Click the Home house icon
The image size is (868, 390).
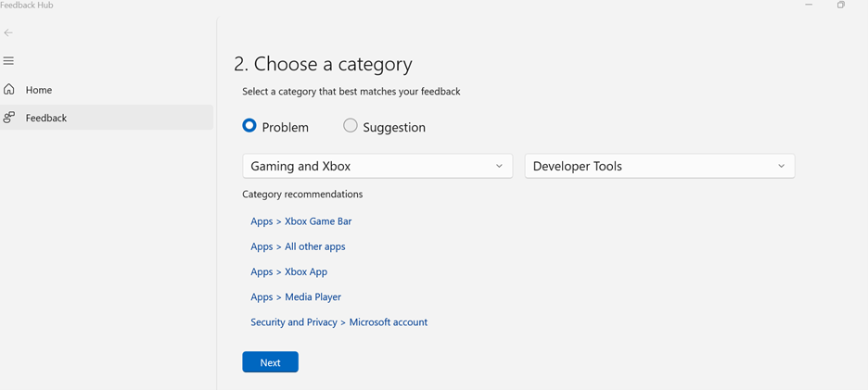(x=9, y=89)
